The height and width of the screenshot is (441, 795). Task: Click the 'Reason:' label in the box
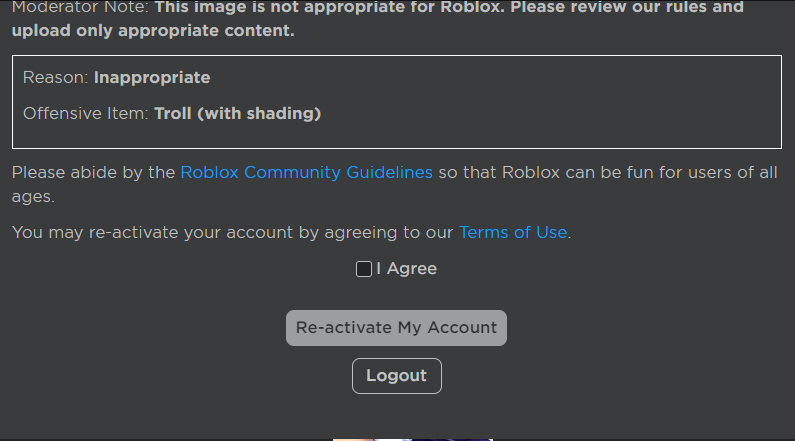coord(56,78)
